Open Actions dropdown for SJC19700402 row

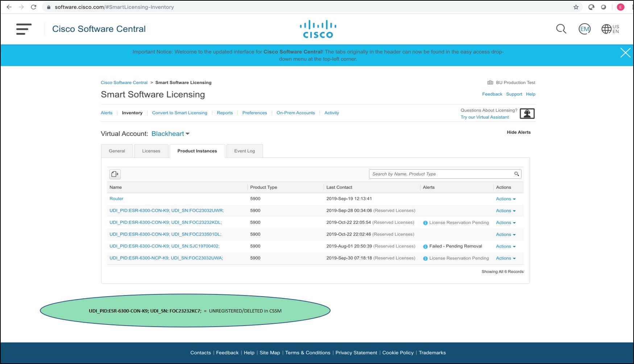click(506, 247)
